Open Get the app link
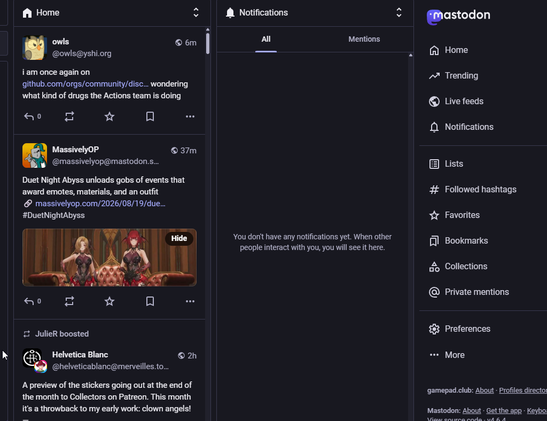 pos(504,411)
